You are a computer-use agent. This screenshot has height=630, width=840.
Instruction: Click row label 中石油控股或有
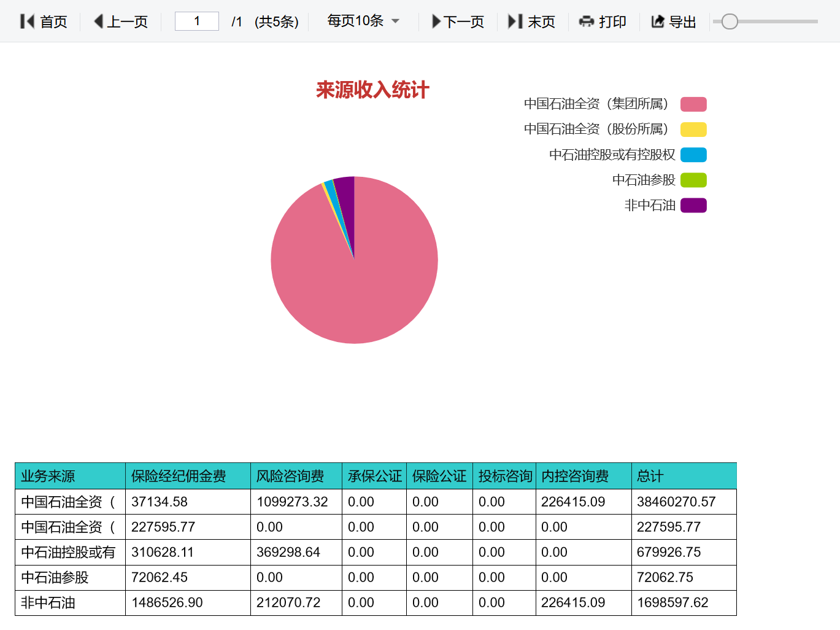tap(68, 552)
